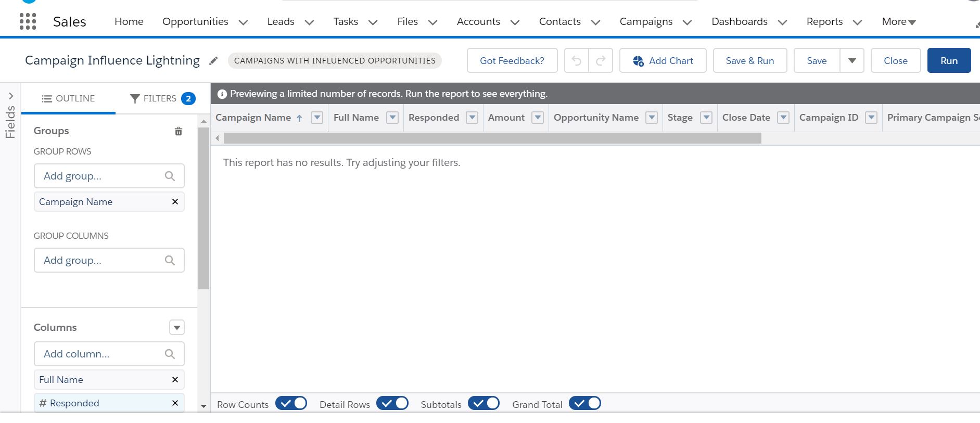Remove Campaign Name group with X
Image resolution: width=980 pixels, height=423 pixels.
click(x=175, y=202)
